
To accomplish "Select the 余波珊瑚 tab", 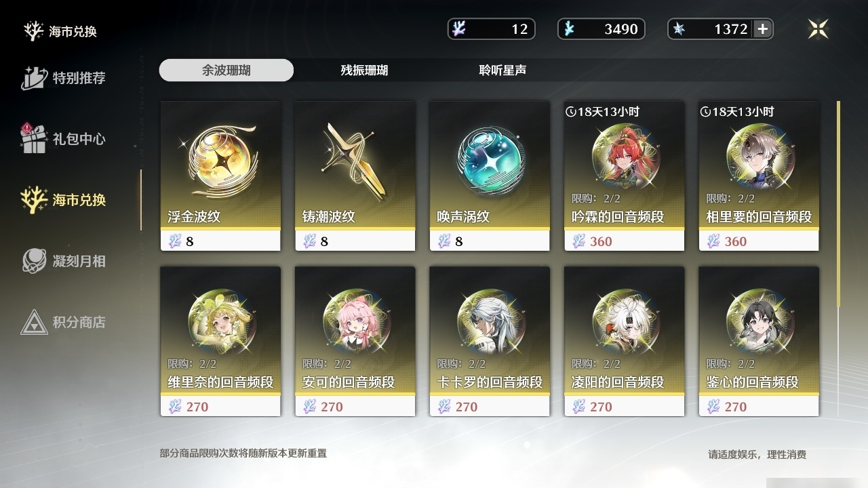I will tap(226, 70).
